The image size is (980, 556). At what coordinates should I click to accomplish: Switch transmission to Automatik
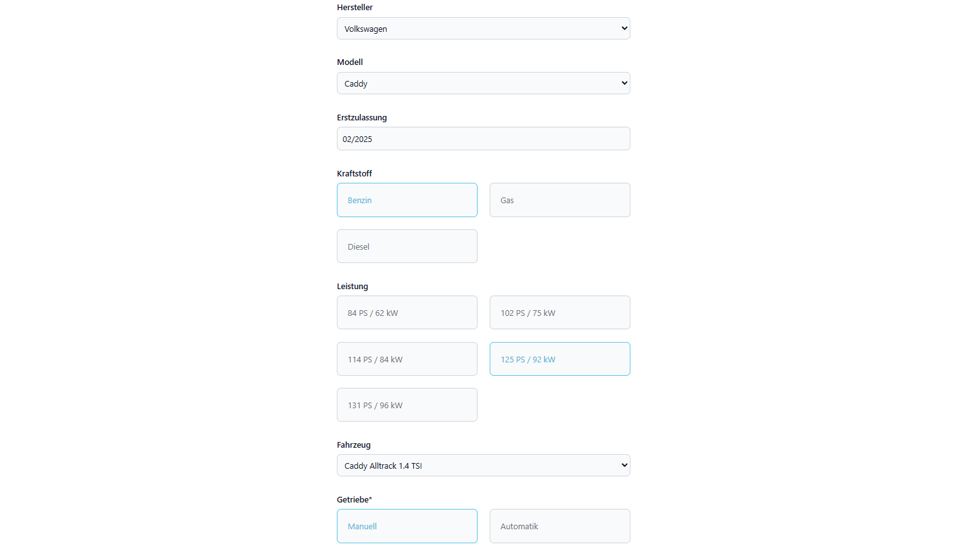click(x=560, y=526)
